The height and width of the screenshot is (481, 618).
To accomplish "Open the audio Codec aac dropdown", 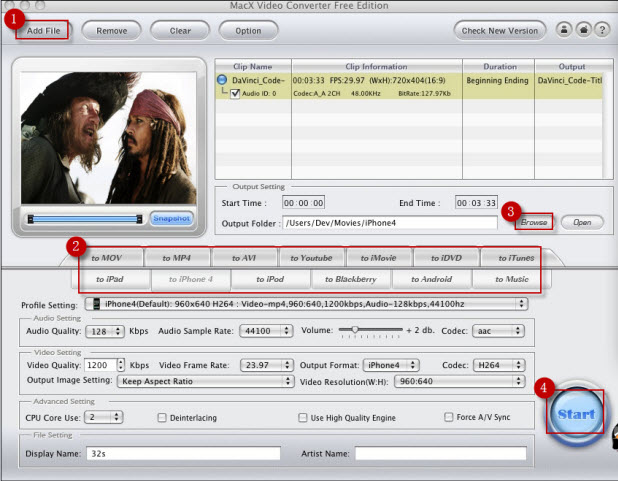I will [x=499, y=331].
